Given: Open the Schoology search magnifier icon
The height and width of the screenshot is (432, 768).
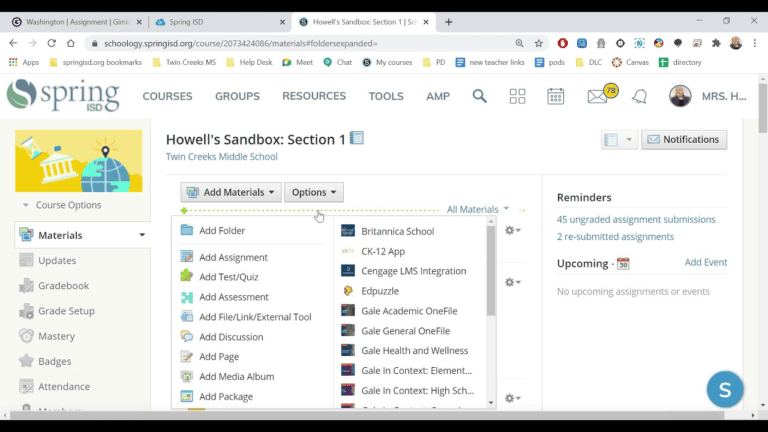Looking at the screenshot, I should pyautogui.click(x=480, y=96).
